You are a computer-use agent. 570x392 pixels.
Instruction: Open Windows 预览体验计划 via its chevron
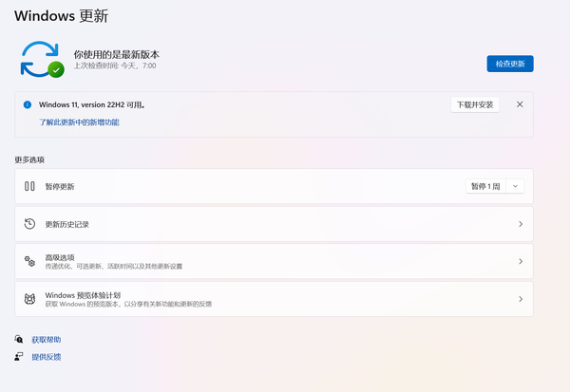pos(521,299)
